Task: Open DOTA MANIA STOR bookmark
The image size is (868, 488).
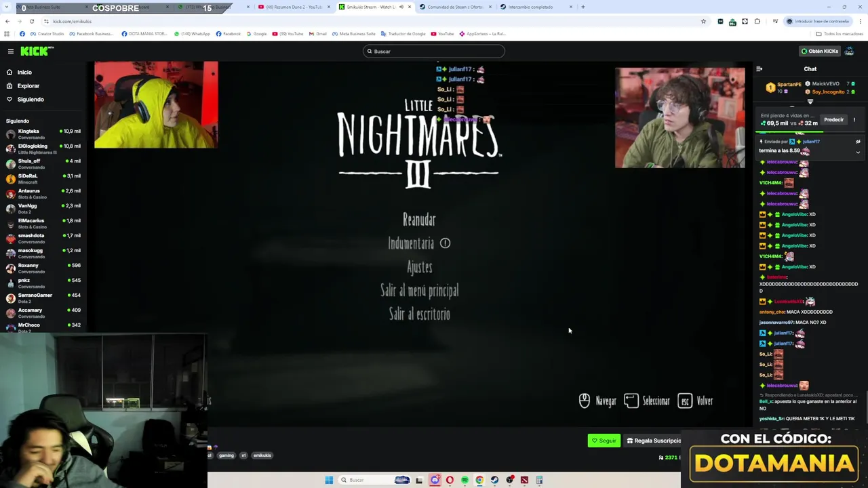Action: tap(144, 34)
